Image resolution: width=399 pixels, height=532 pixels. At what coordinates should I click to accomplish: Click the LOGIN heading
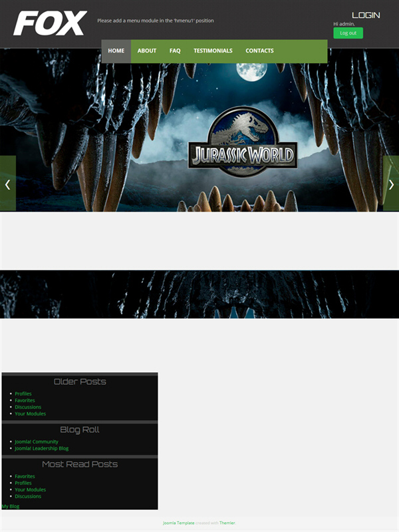[366, 15]
